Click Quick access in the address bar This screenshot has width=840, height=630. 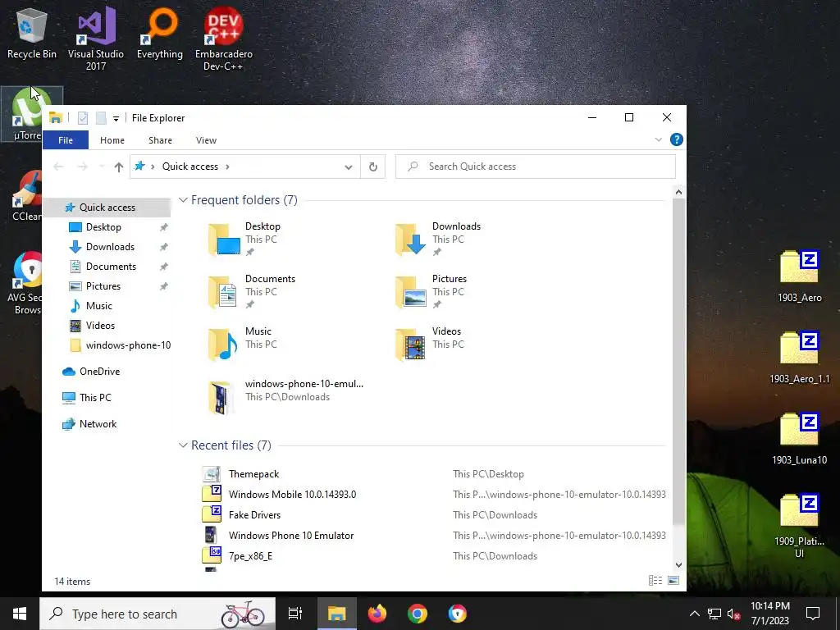[190, 167]
